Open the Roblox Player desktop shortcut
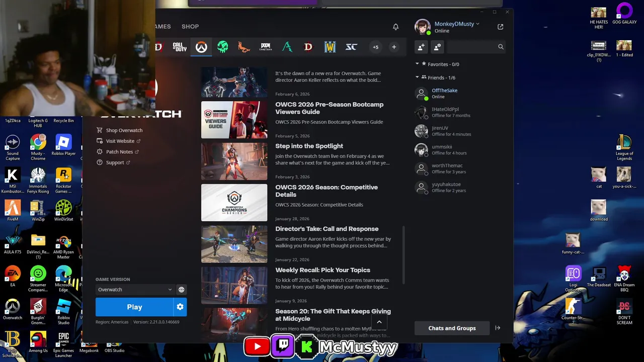The width and height of the screenshot is (644, 362). 63,146
